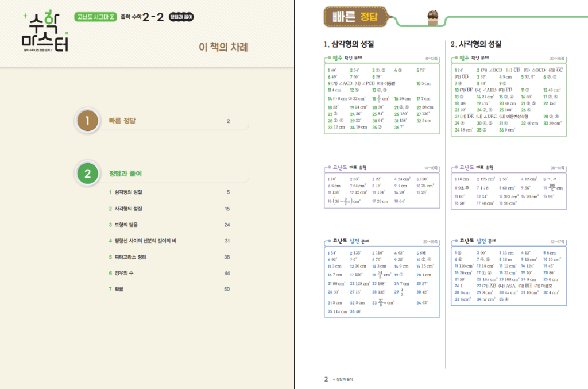This screenshot has width=588, height=389.
Task: Open the 경우의 수 chapter entry
Action: point(124,273)
